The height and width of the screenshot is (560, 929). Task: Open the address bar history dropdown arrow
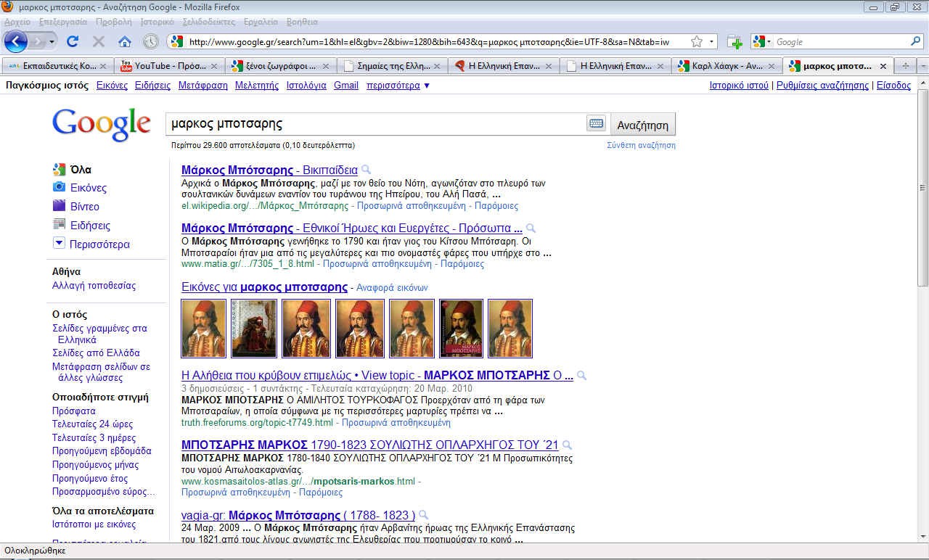713,42
